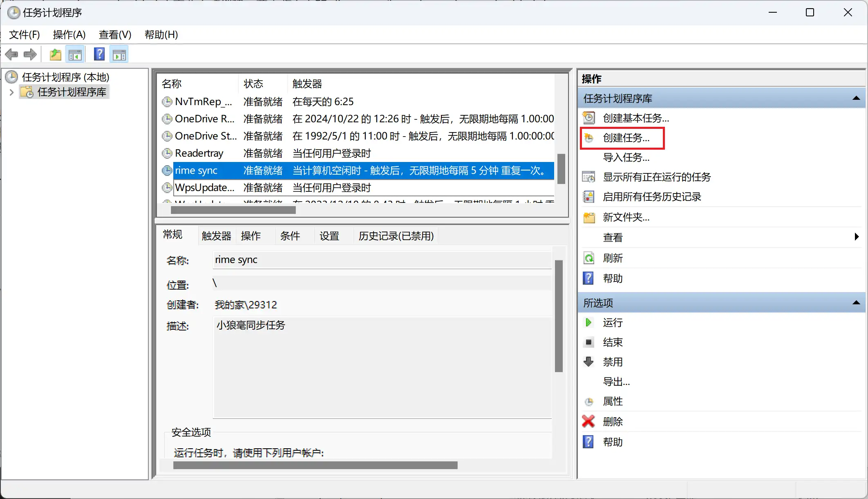Delete the task using red 删除 icon

(588, 421)
